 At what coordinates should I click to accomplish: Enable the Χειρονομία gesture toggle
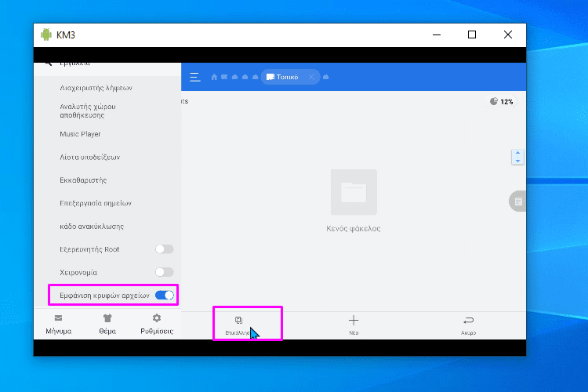(x=164, y=272)
